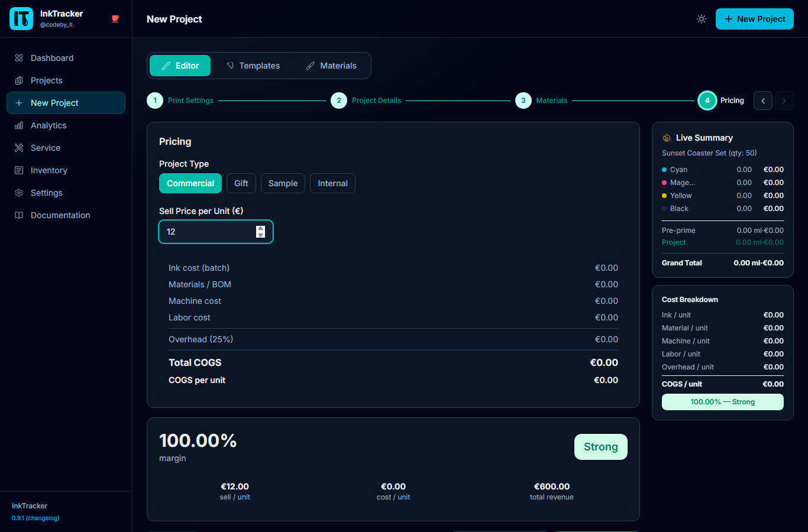Open Service page in sidebar

point(66,148)
